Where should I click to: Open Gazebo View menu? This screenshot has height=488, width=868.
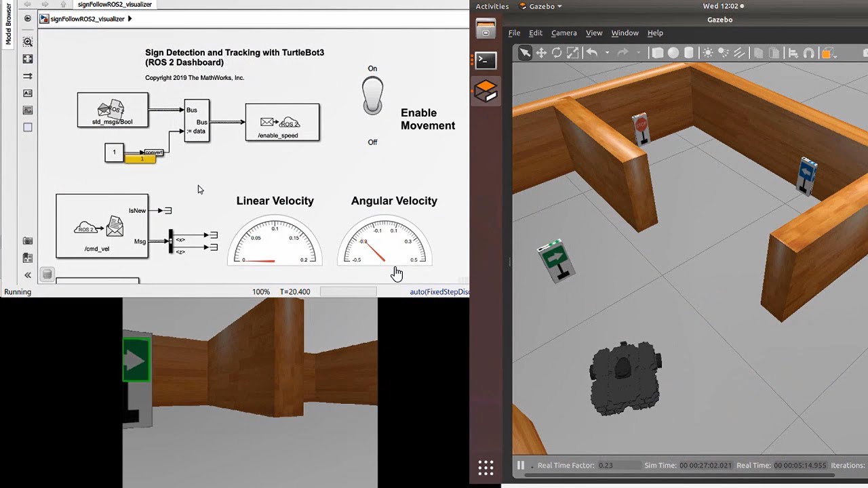click(594, 33)
